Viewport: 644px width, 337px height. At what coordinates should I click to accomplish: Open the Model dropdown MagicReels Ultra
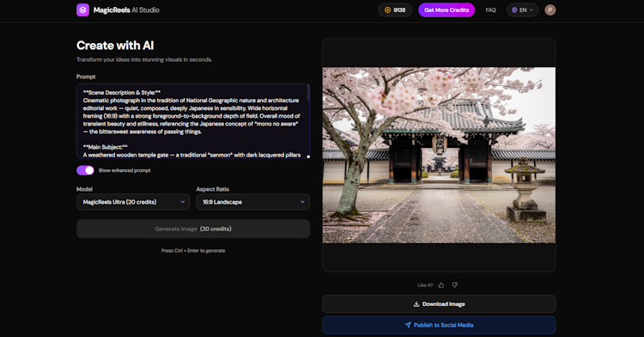point(133,202)
